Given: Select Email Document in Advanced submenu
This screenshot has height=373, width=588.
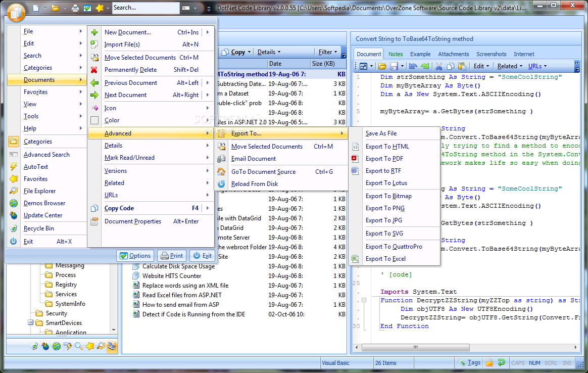Looking at the screenshot, I should (x=281, y=159).
